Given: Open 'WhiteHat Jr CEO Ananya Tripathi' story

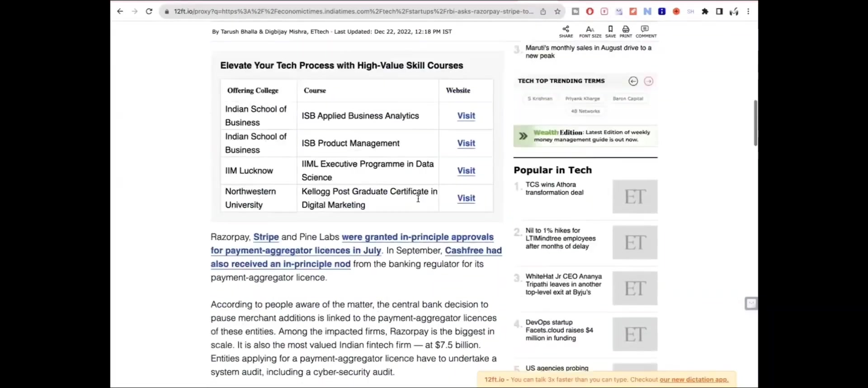Looking at the screenshot, I should pyautogui.click(x=564, y=284).
